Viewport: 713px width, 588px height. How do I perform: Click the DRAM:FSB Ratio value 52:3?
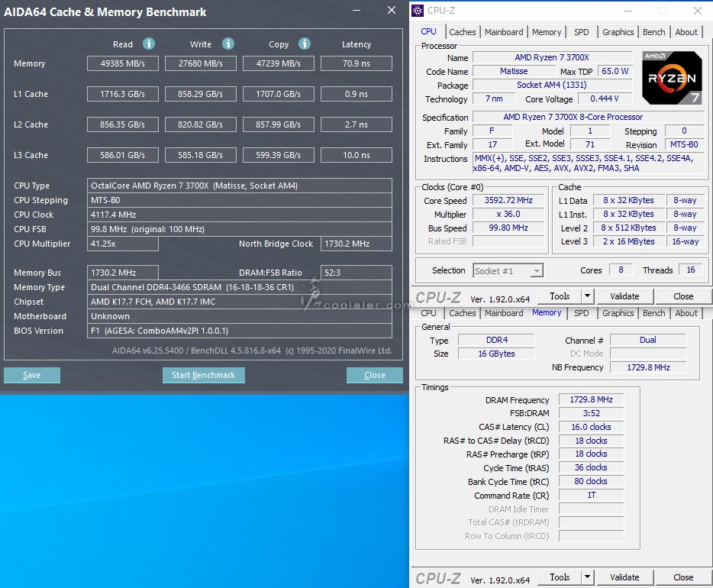click(356, 273)
